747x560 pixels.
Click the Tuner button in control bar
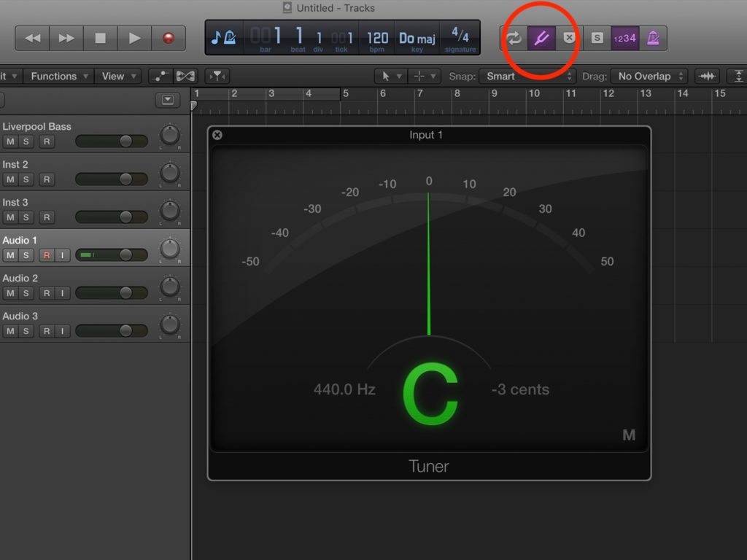(x=541, y=38)
